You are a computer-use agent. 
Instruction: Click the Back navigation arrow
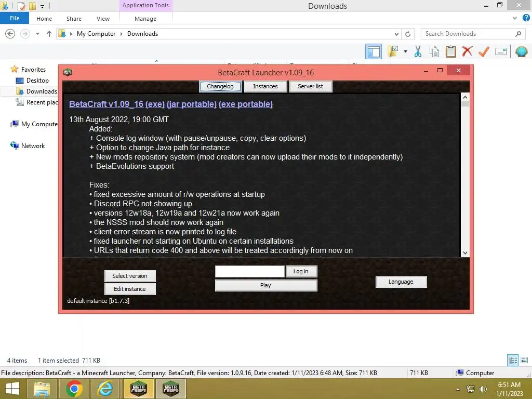(x=10, y=34)
